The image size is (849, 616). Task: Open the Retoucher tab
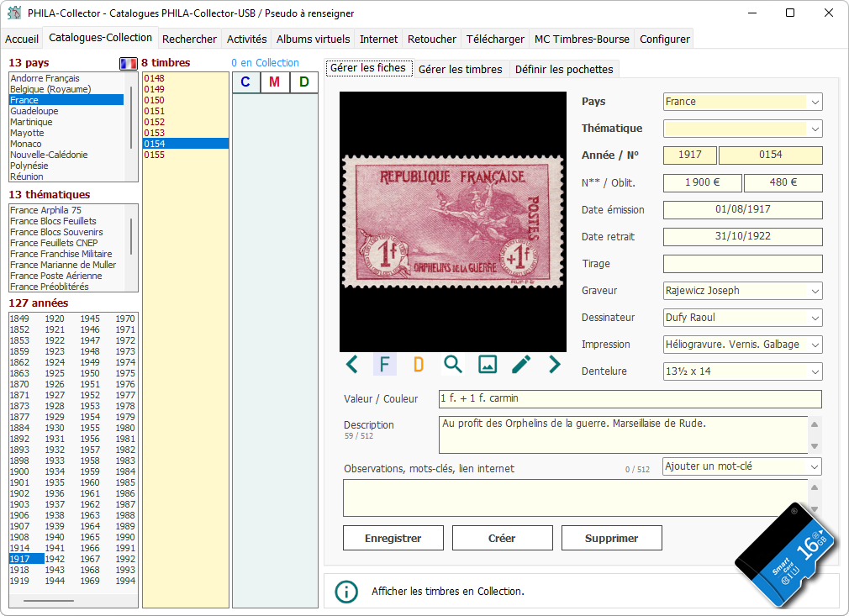coord(431,39)
